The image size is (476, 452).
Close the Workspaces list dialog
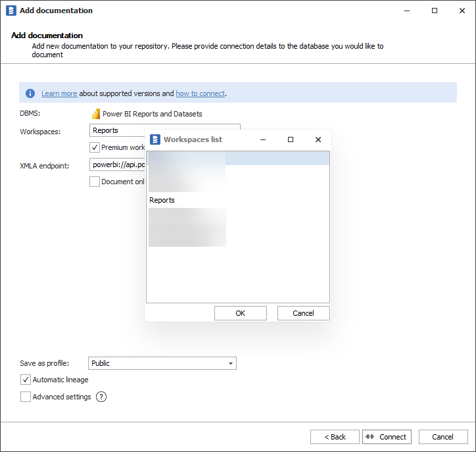click(318, 139)
